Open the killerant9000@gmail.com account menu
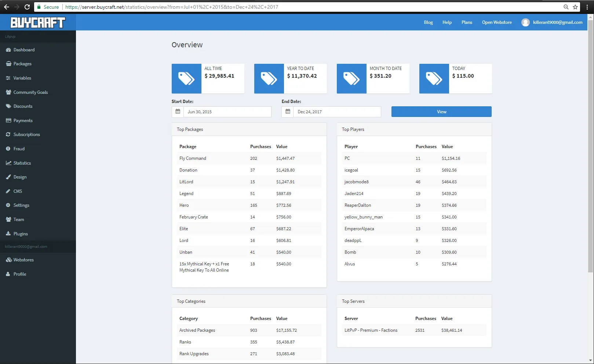This screenshot has width=594, height=364. pyautogui.click(x=552, y=22)
